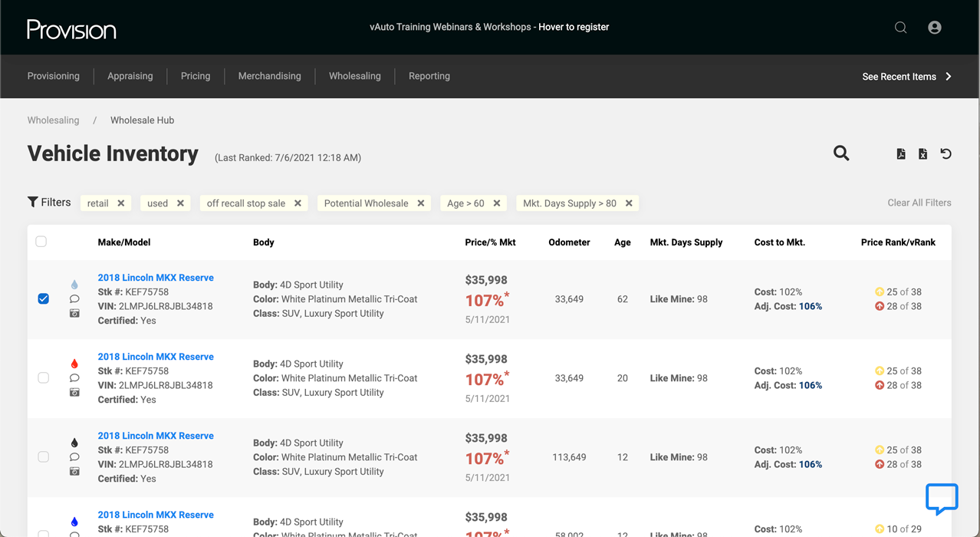
Task: Export inventory to Excel spreadsheet
Action: (923, 154)
